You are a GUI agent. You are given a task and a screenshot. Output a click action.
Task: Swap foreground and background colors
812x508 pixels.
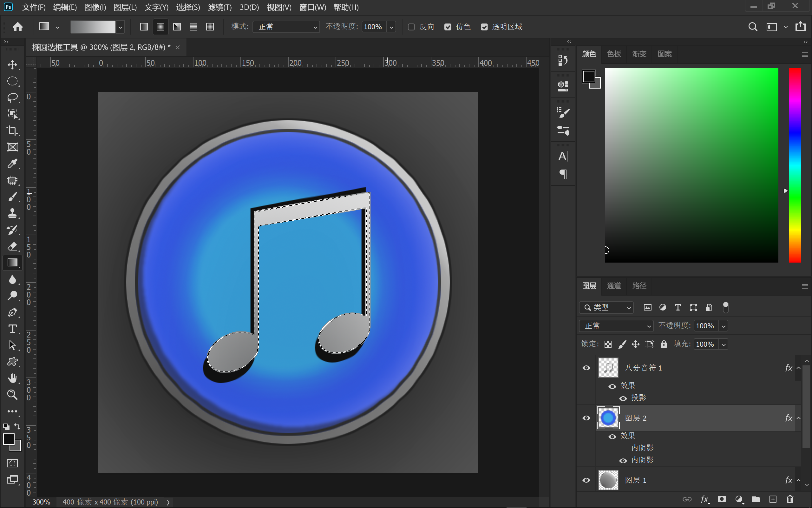click(x=17, y=427)
